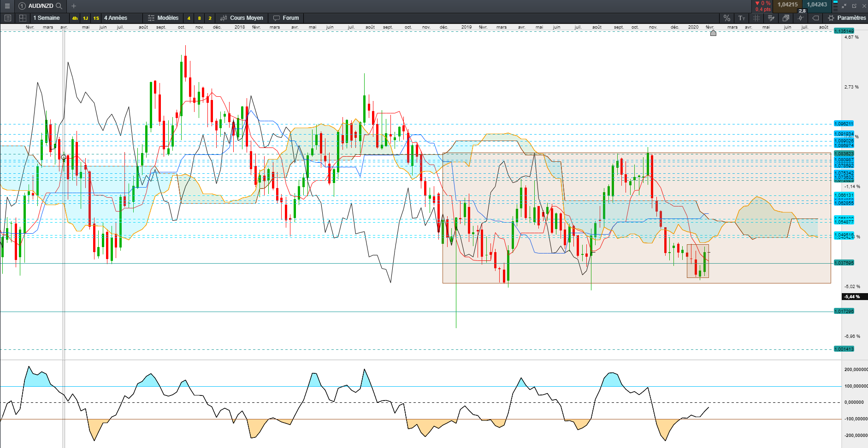Add a new chart tab with plus
Image resolution: width=868 pixels, height=448 pixels.
[74, 6]
